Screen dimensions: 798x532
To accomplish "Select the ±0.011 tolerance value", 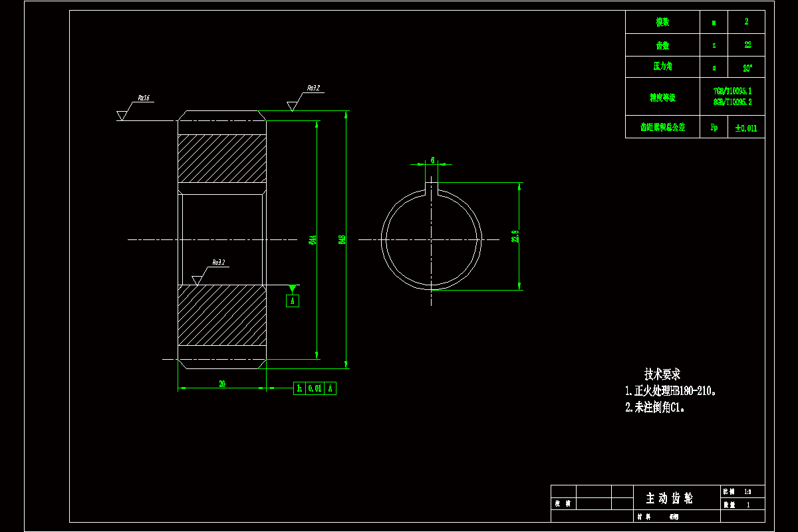I will 746,128.
